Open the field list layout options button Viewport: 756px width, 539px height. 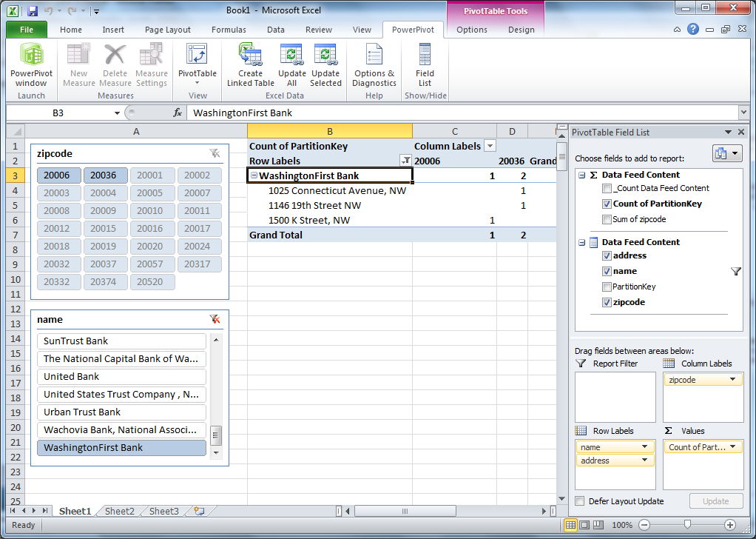click(727, 153)
